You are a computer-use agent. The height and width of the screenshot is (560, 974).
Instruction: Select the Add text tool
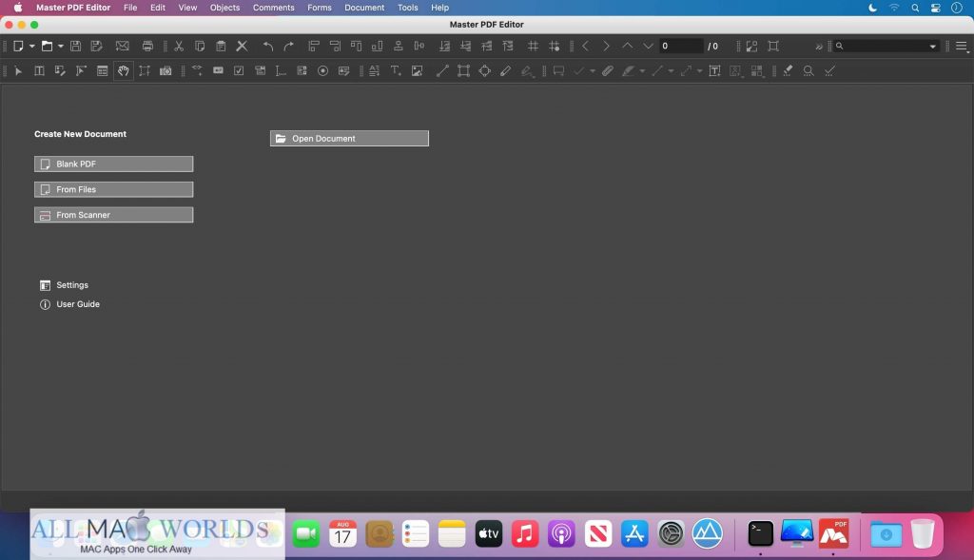coord(396,70)
